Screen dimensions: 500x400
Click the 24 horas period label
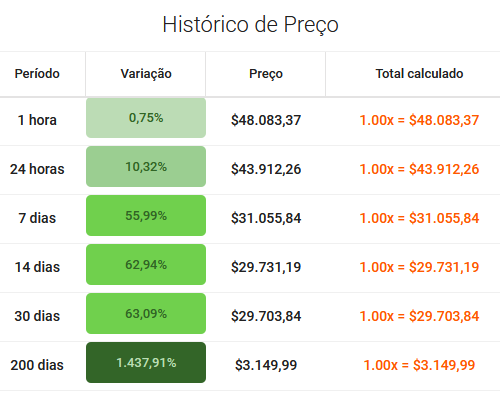pos(37,169)
